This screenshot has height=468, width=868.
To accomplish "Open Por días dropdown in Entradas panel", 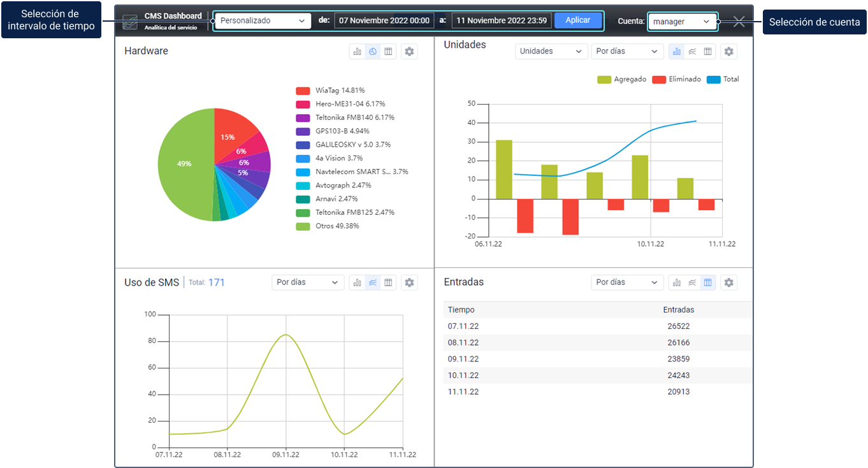I will click(x=626, y=282).
